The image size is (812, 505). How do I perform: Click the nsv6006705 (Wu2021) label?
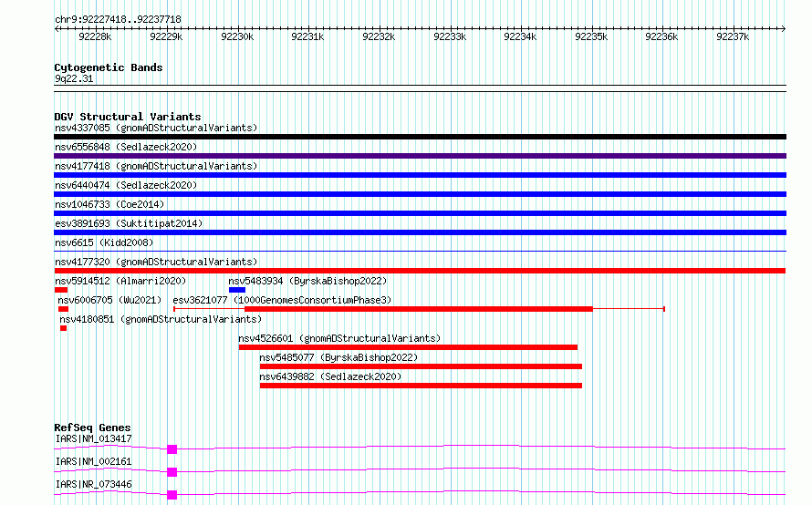[109, 300]
